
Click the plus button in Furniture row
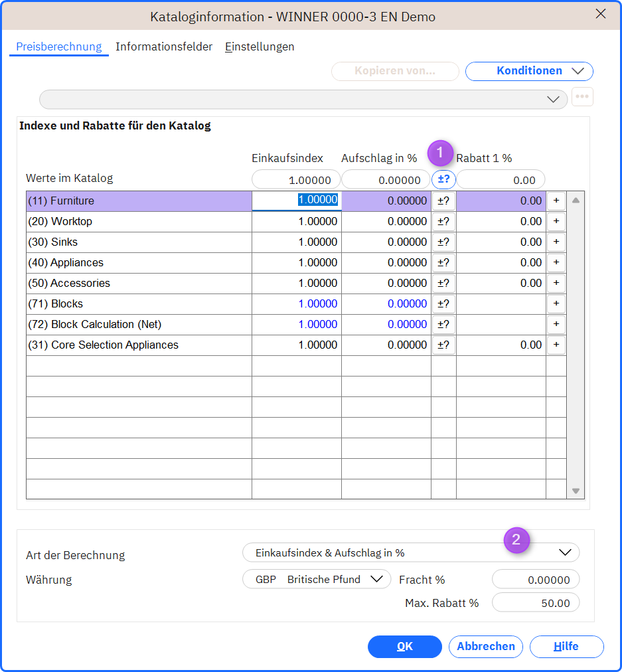click(x=556, y=201)
